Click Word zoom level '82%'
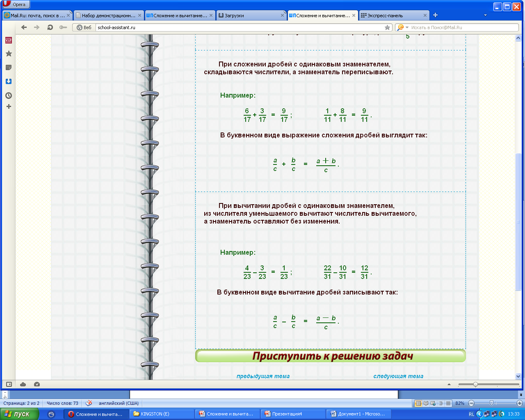The image size is (525, 420). pos(460,403)
